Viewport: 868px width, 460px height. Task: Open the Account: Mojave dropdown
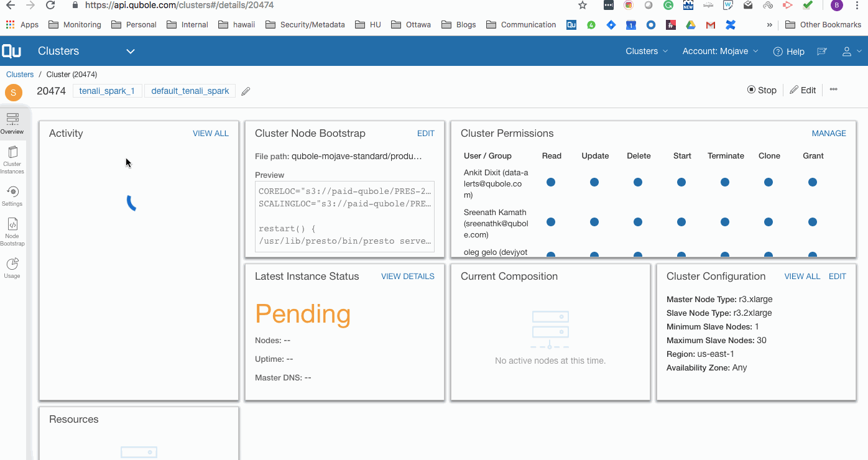click(x=720, y=52)
